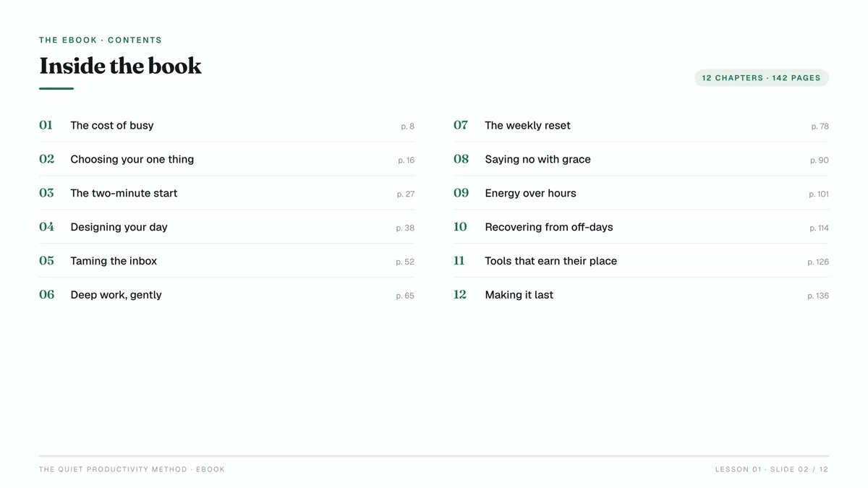Open The two-minute start chapter
This screenshot has width=868, height=488.
point(226,193)
